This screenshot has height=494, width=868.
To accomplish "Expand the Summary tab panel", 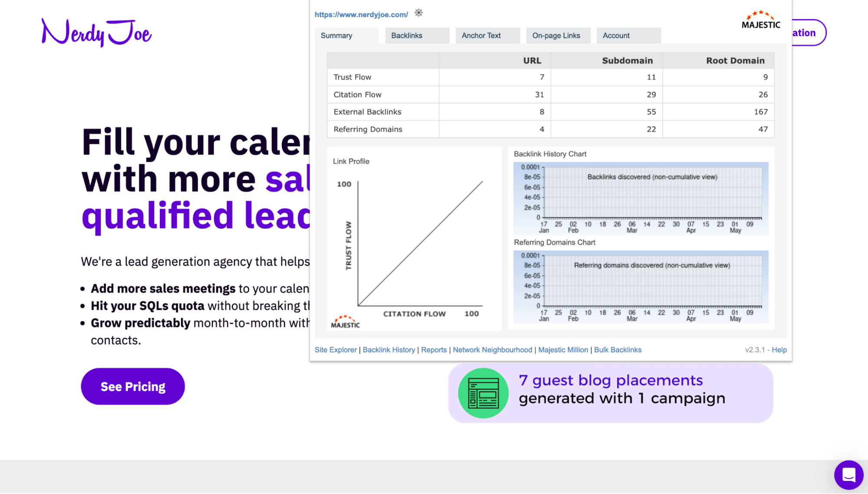I will pyautogui.click(x=336, y=35).
